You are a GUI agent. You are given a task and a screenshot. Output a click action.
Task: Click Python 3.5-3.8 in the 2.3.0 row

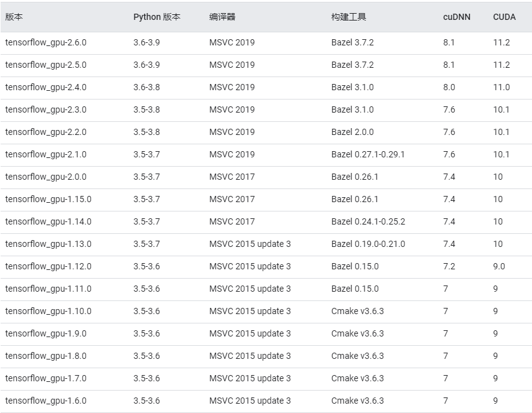(x=147, y=109)
